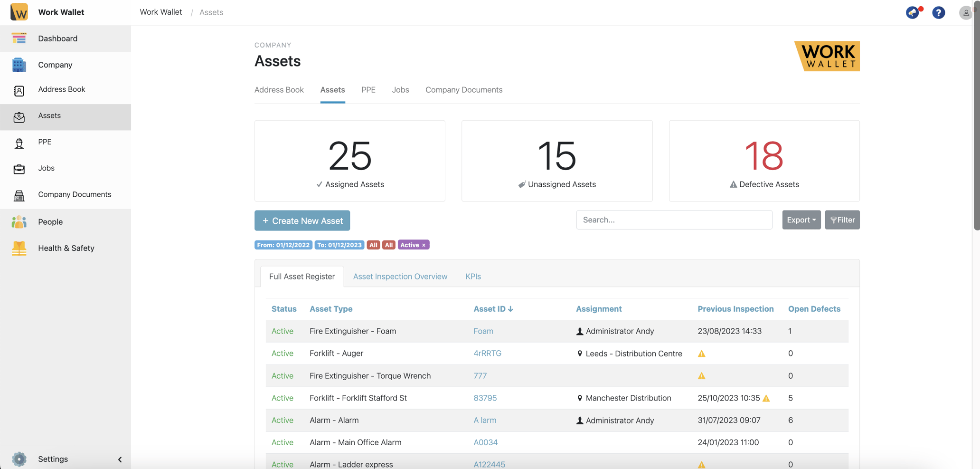
Task: Open the Asset Inspection Overview tab
Action: [400, 277]
